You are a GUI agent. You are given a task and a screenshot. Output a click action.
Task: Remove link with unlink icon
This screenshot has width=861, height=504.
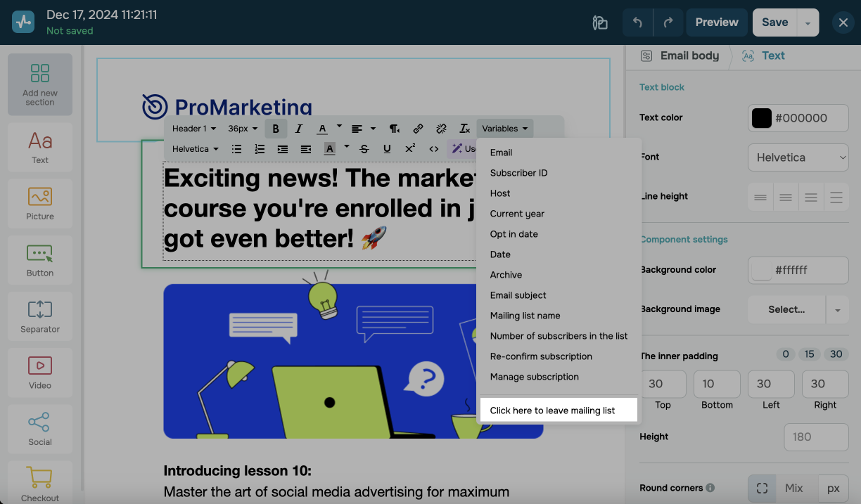(441, 129)
